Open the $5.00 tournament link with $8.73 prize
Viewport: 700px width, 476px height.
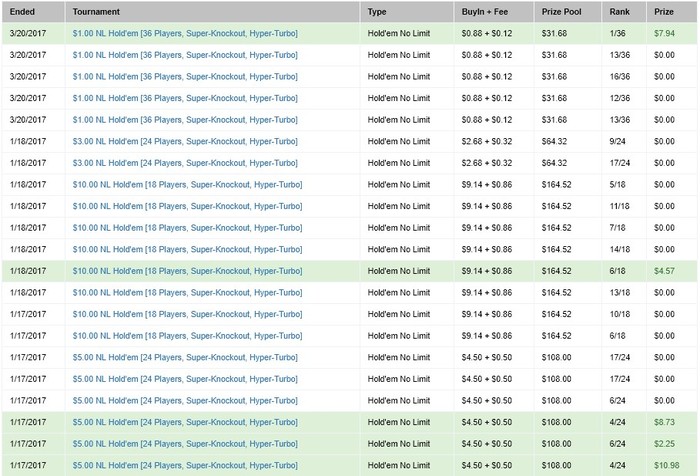[185, 422]
